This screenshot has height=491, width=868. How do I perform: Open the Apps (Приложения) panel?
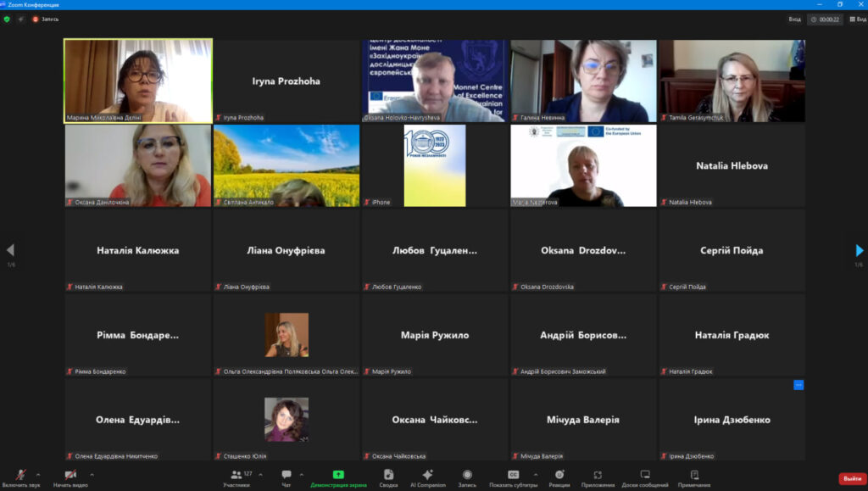(598, 476)
